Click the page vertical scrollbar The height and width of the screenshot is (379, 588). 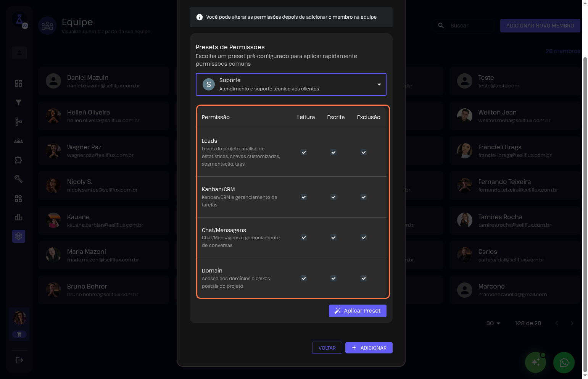[585, 214]
